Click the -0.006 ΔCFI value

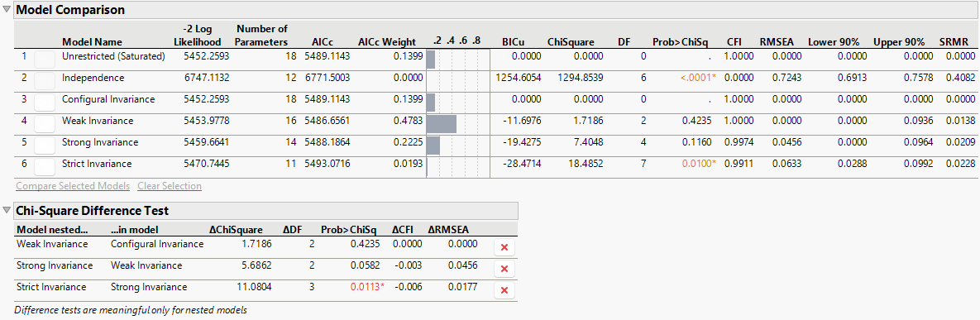[408, 287]
